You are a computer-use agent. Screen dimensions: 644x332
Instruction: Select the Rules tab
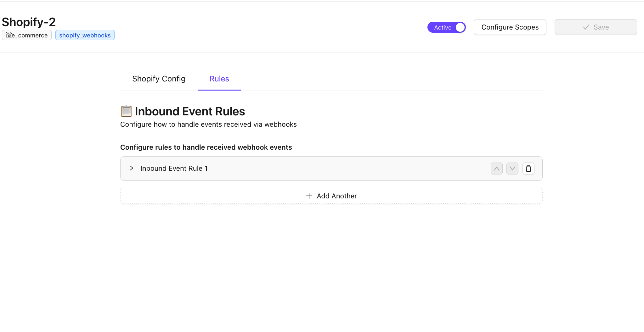tap(219, 79)
